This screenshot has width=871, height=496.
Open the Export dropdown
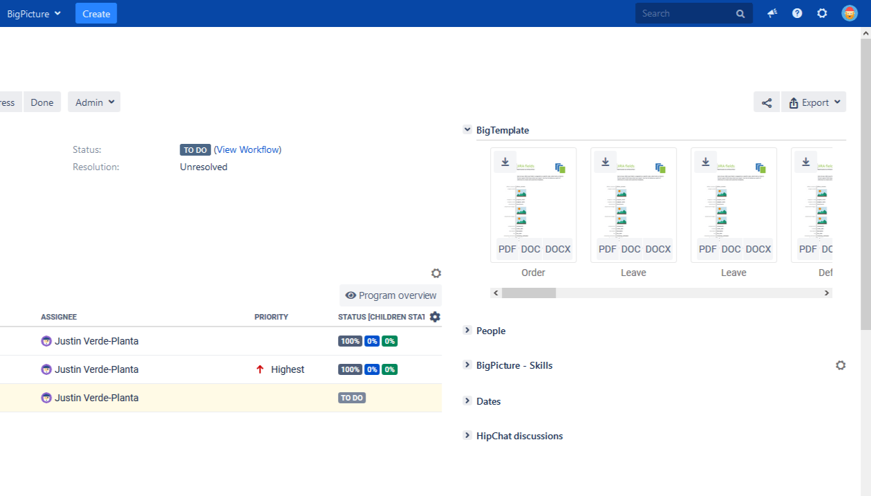pos(814,102)
